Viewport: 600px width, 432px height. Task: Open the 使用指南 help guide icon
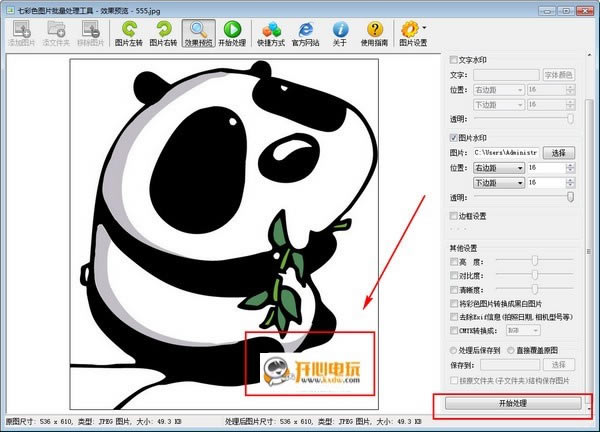pyautogui.click(x=375, y=34)
